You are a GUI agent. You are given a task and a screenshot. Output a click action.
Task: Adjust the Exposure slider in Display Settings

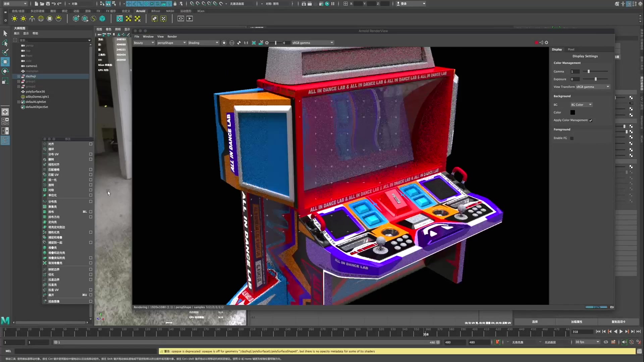pyautogui.click(x=596, y=79)
